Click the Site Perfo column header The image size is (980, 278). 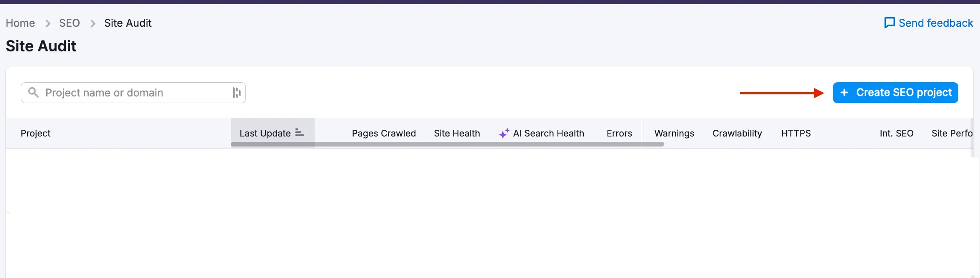(952, 133)
